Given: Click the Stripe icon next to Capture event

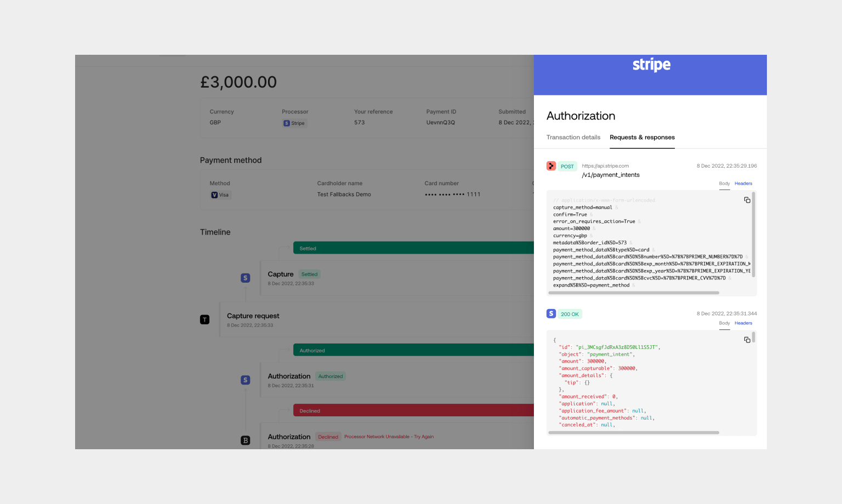Looking at the screenshot, I should point(246,278).
